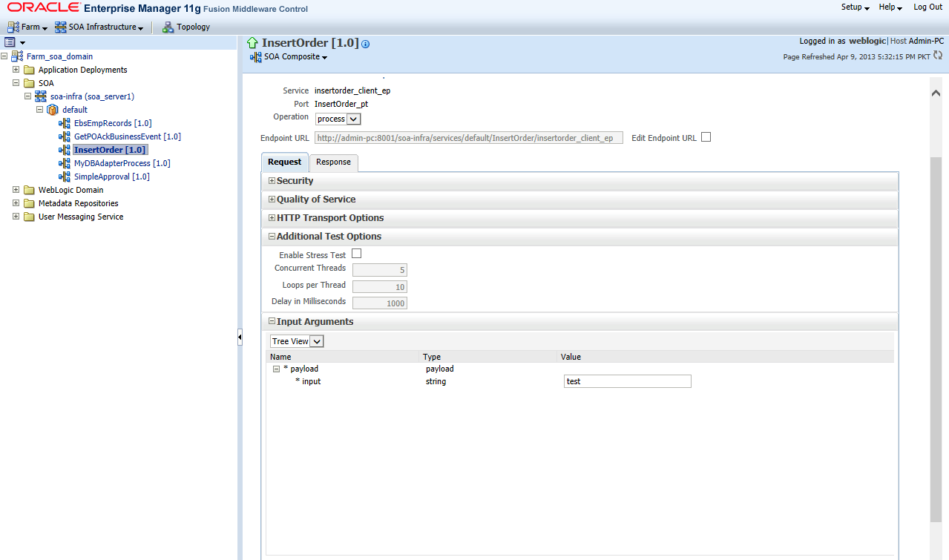Click the info icon beside InsertOrder title
Viewport: 949px width, 560px height.
pos(365,44)
